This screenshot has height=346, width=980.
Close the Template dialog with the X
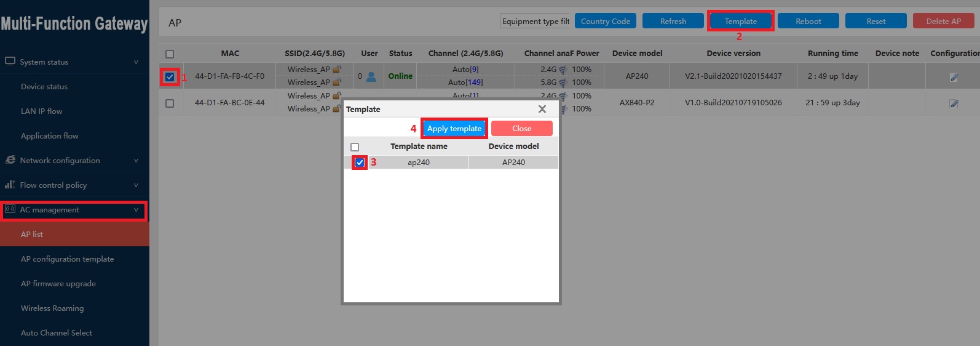pyautogui.click(x=542, y=109)
